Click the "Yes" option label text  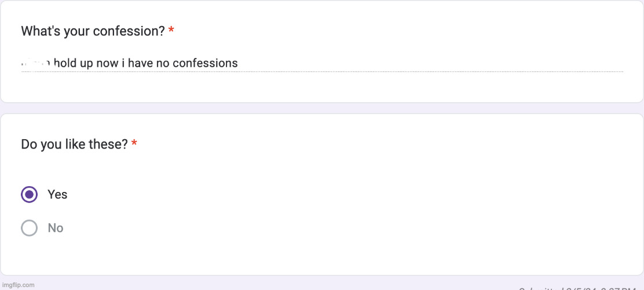pyautogui.click(x=57, y=194)
